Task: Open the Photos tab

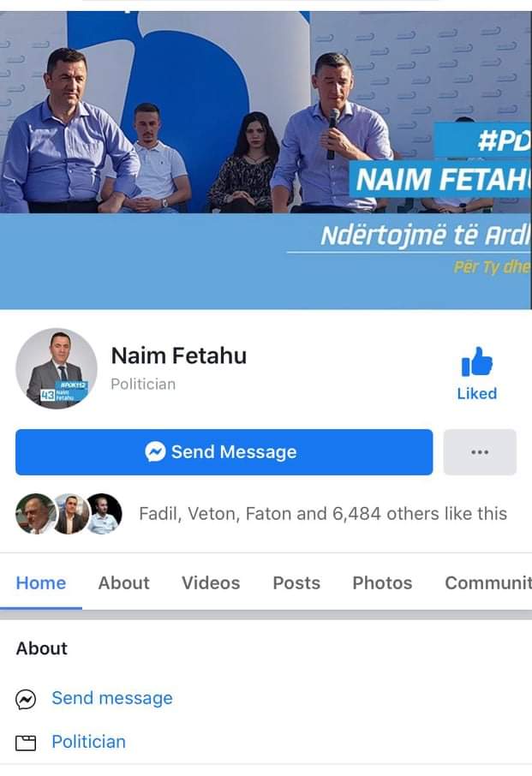Action: pyautogui.click(x=382, y=583)
